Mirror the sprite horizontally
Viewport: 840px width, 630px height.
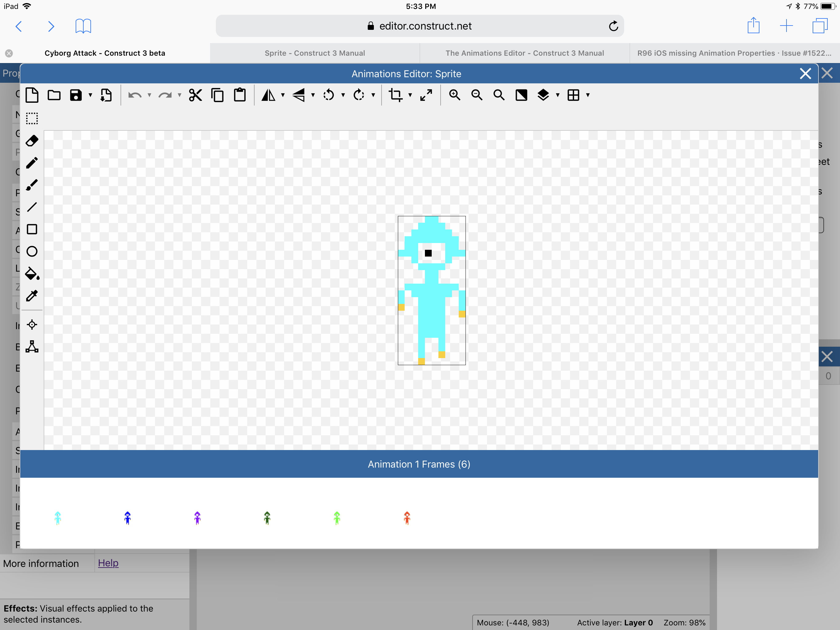coord(269,95)
